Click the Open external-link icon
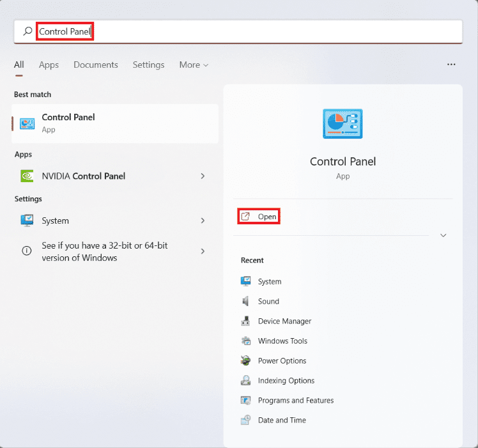Screen dimensions: 478x448 (x=245, y=217)
